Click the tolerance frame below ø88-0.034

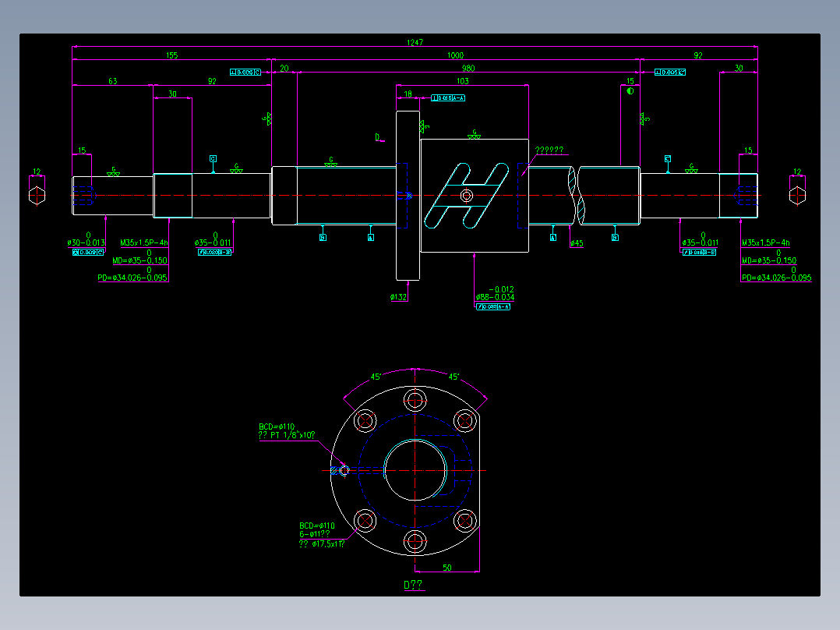click(492, 306)
